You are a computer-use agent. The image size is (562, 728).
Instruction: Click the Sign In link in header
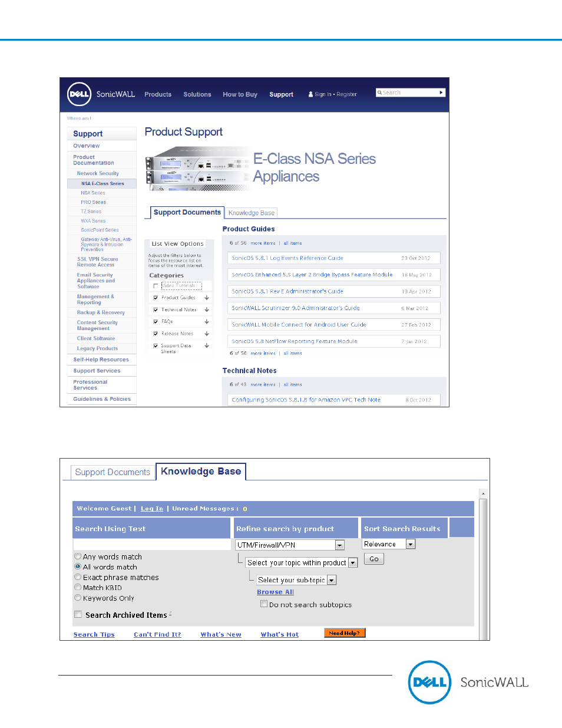point(323,94)
